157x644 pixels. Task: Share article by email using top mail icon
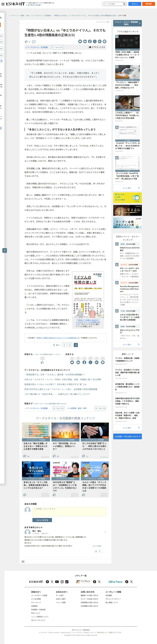click(x=80, y=41)
